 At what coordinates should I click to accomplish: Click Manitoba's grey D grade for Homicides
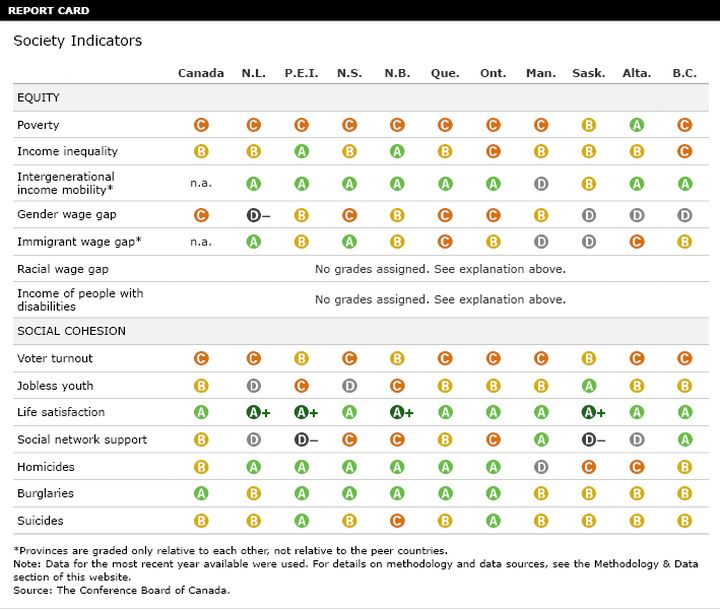(x=541, y=467)
